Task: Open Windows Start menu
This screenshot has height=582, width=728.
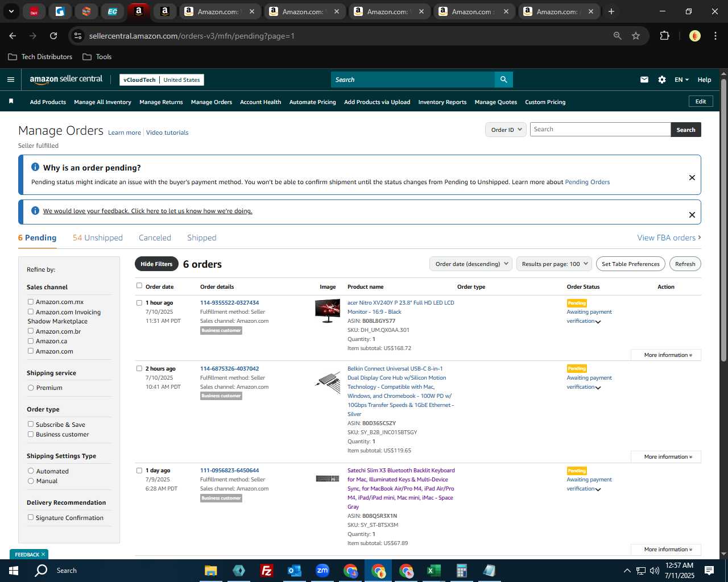Action: [x=14, y=570]
